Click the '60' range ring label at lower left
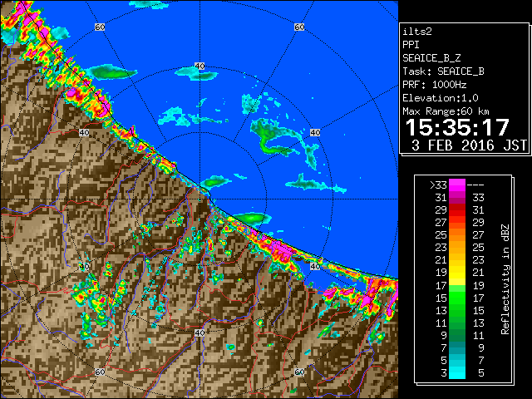Image resolution: width=532 pixels, height=399 pixels. tap(100, 372)
